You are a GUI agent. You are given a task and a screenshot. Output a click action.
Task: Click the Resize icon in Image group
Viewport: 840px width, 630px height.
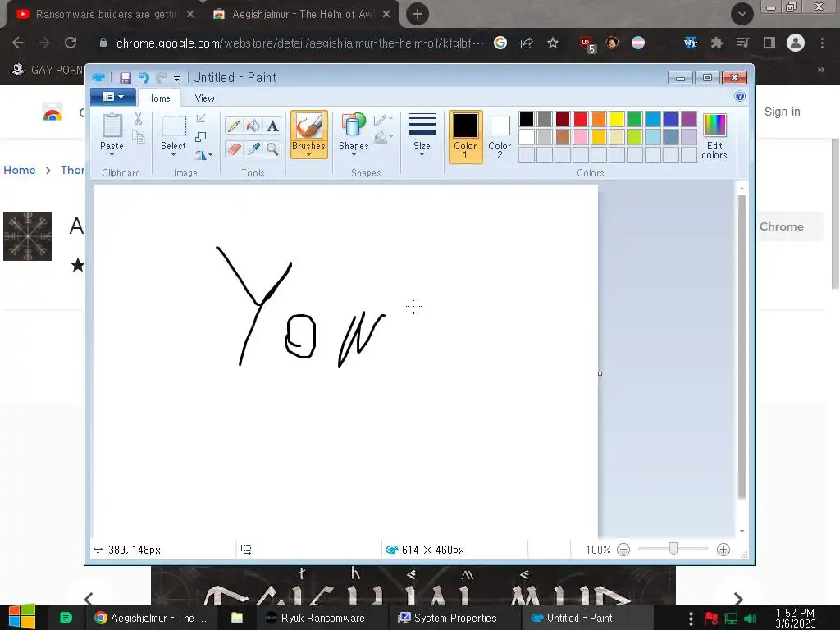click(201, 137)
